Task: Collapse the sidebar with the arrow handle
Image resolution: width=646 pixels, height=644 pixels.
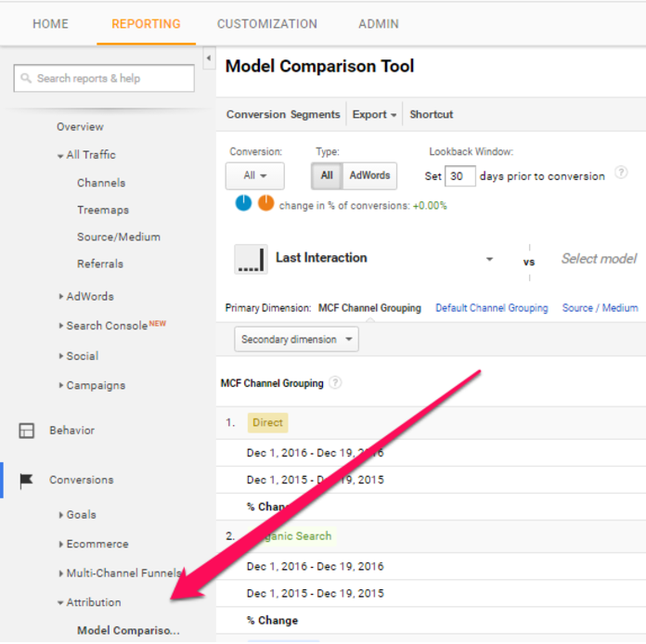Action: (x=209, y=58)
